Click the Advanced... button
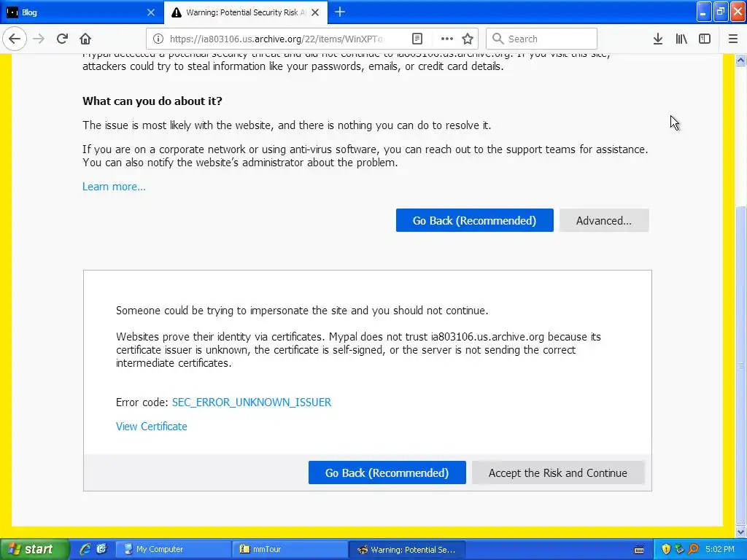Screen dimensions: 747x560 pyautogui.click(x=603, y=220)
